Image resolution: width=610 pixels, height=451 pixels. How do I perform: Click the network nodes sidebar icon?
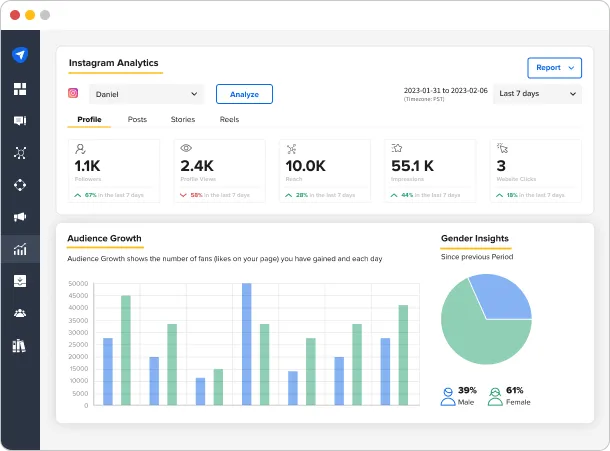pos(20,153)
